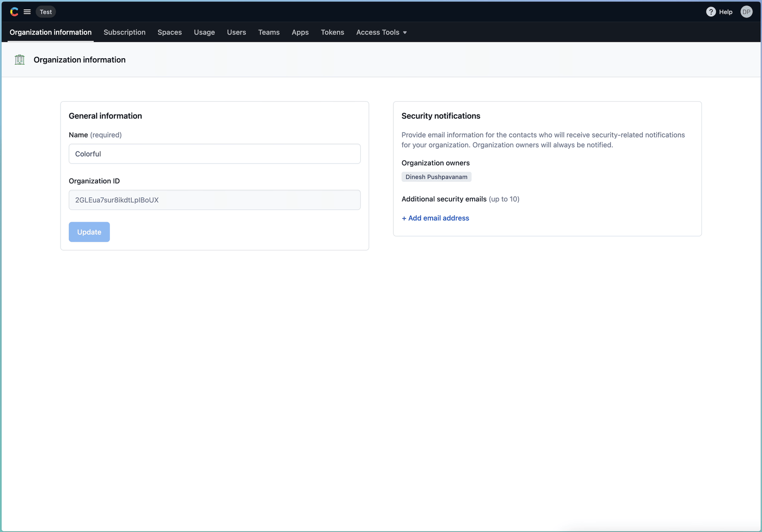Click the Organization information page heading
762x532 pixels.
79,60
